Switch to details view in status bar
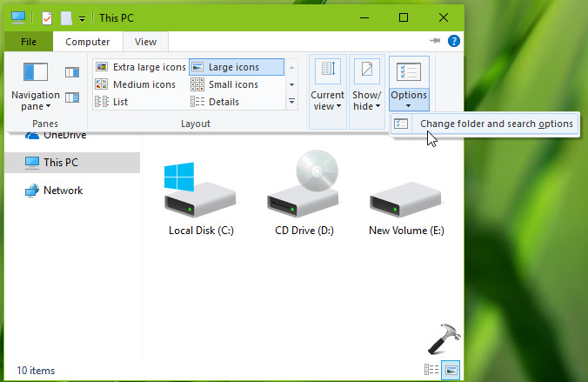The width and height of the screenshot is (588, 382). tap(431, 370)
